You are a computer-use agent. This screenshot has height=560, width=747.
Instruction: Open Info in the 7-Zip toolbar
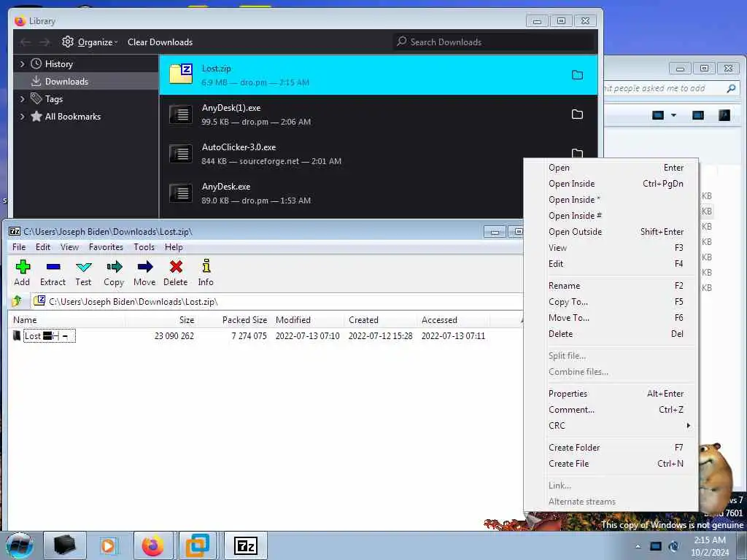pyautogui.click(x=206, y=273)
